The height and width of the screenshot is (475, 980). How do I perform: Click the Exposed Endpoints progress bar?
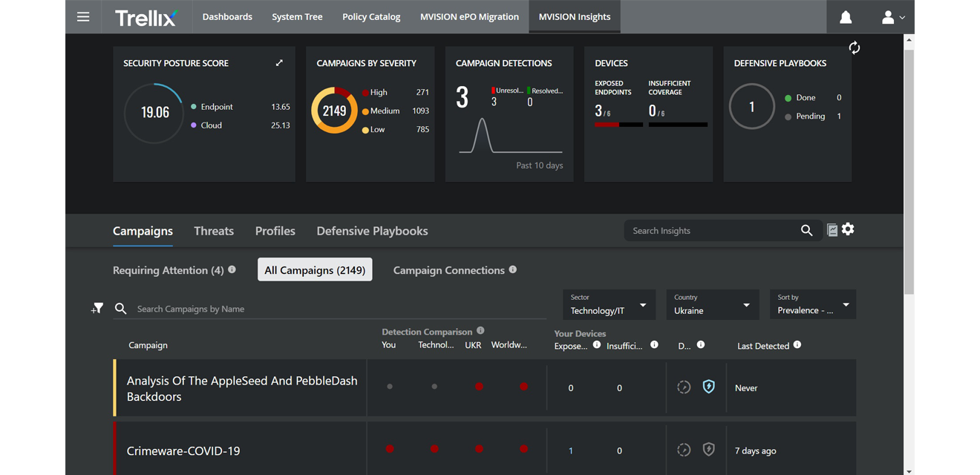(618, 125)
